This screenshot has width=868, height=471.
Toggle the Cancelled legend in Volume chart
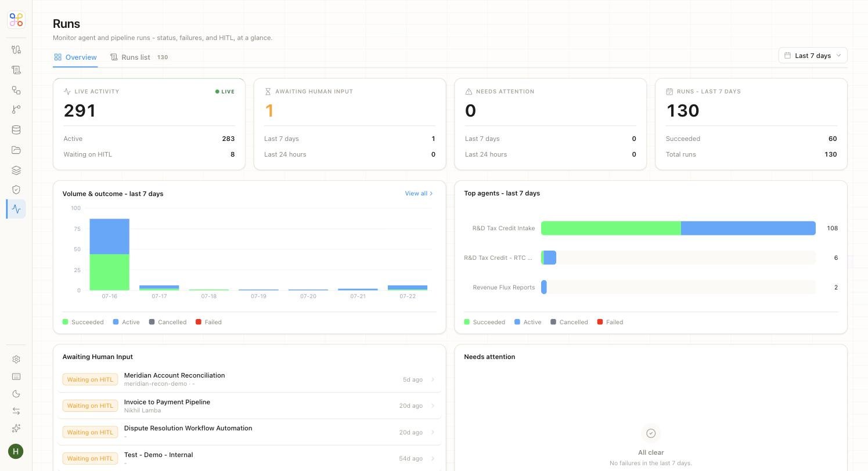pyautogui.click(x=168, y=322)
